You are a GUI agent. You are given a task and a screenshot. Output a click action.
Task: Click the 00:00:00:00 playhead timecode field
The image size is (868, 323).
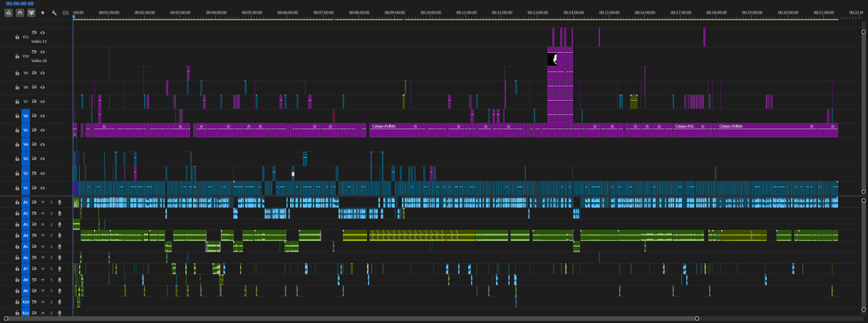pos(20,4)
